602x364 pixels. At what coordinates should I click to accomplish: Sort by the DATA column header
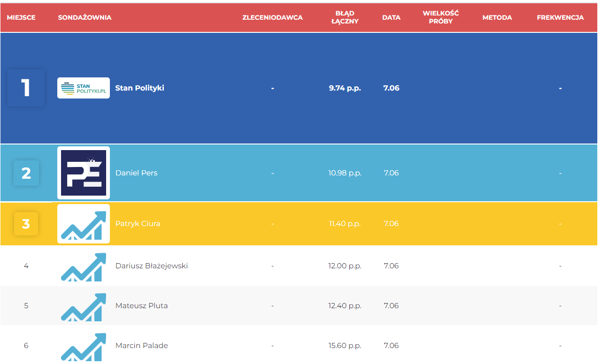391,17
